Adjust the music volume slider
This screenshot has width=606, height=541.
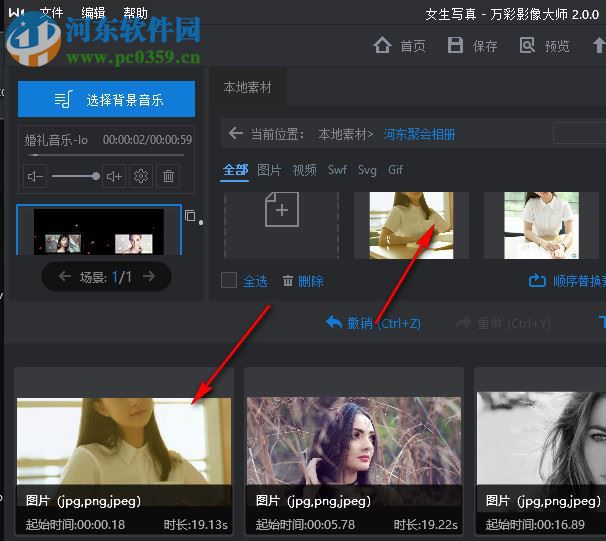76,176
